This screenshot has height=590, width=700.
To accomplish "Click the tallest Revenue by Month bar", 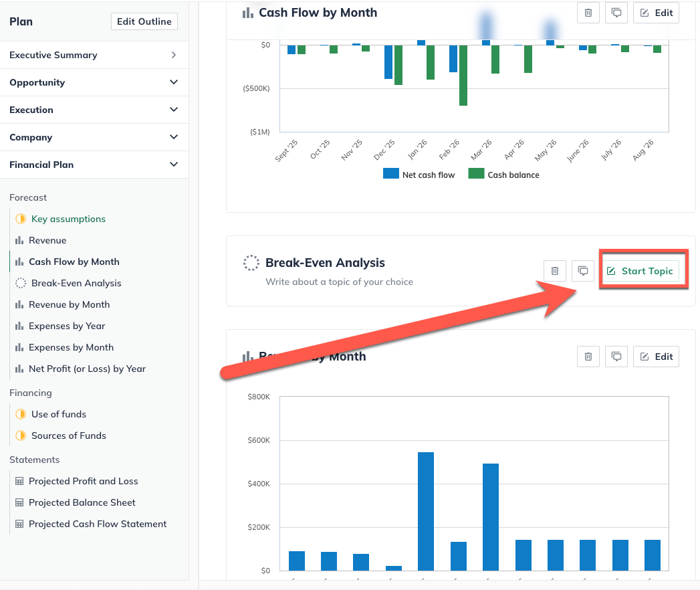I will (x=426, y=510).
